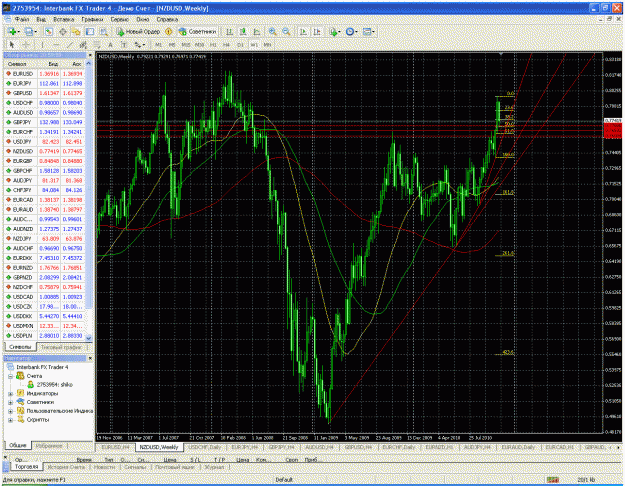The height and width of the screenshot is (486, 625).
Task: Toggle the MN timeframe button
Action: (267, 45)
